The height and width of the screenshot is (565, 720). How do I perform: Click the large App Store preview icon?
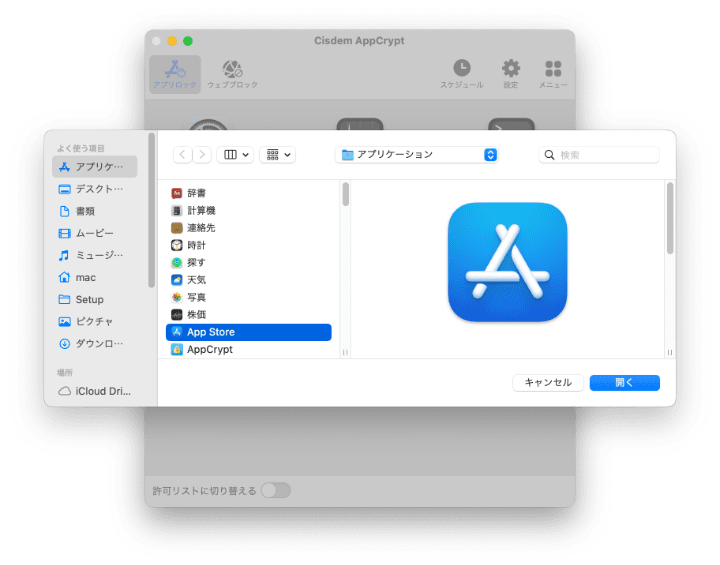(507, 262)
